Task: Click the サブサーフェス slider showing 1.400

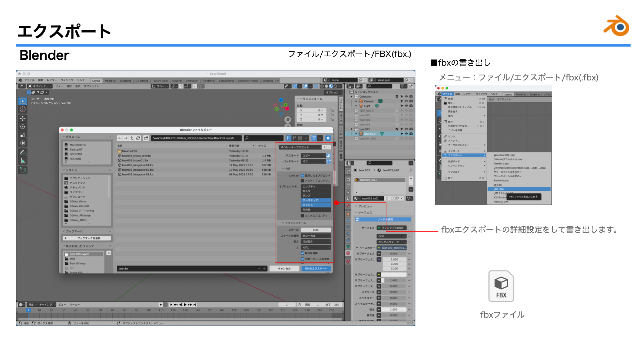Action: [x=393, y=281]
